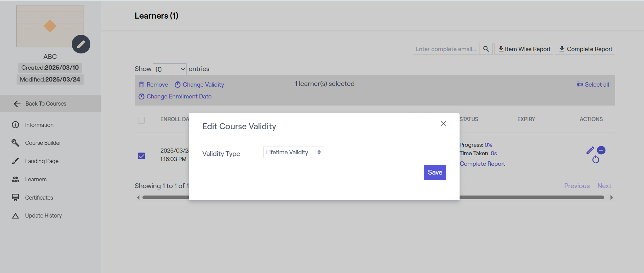The image size is (644, 273).
Task: Open the Show entries count dropdown
Action: point(170,69)
